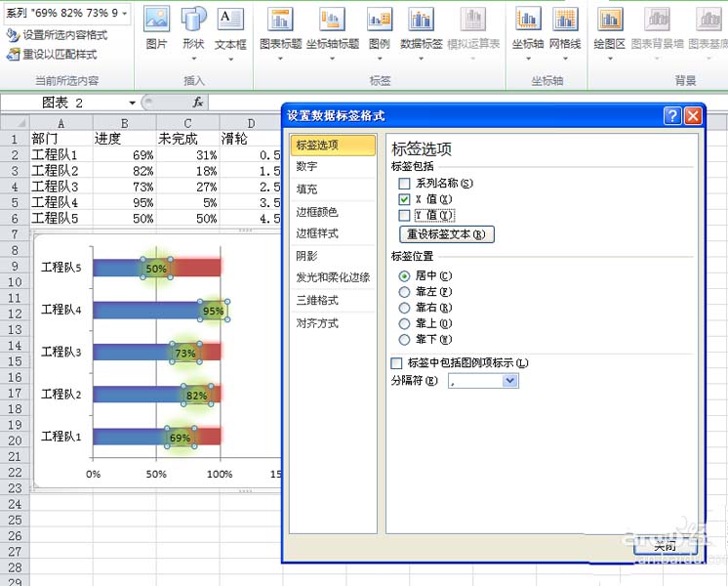Select column C header
The width and height of the screenshot is (728, 586).
point(187,123)
